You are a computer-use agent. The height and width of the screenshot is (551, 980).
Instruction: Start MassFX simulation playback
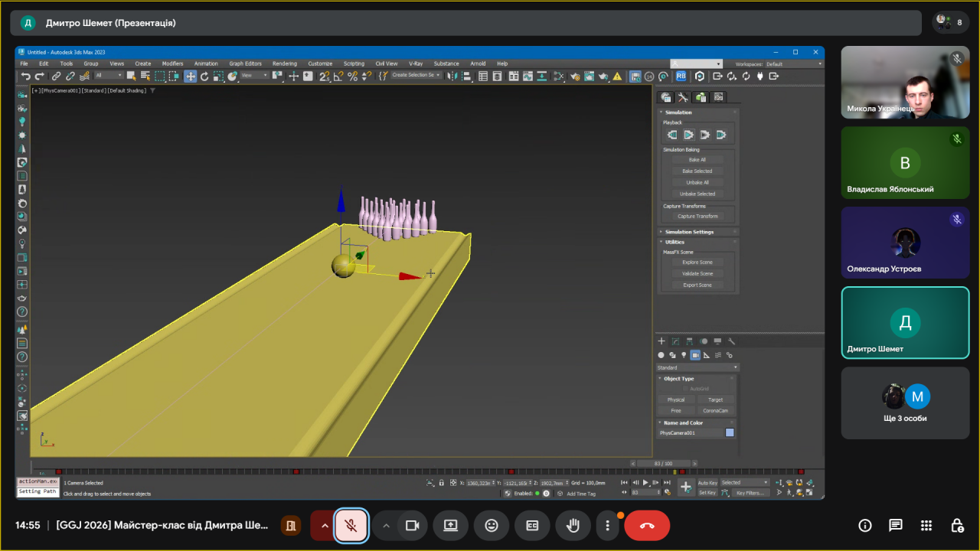[688, 135]
